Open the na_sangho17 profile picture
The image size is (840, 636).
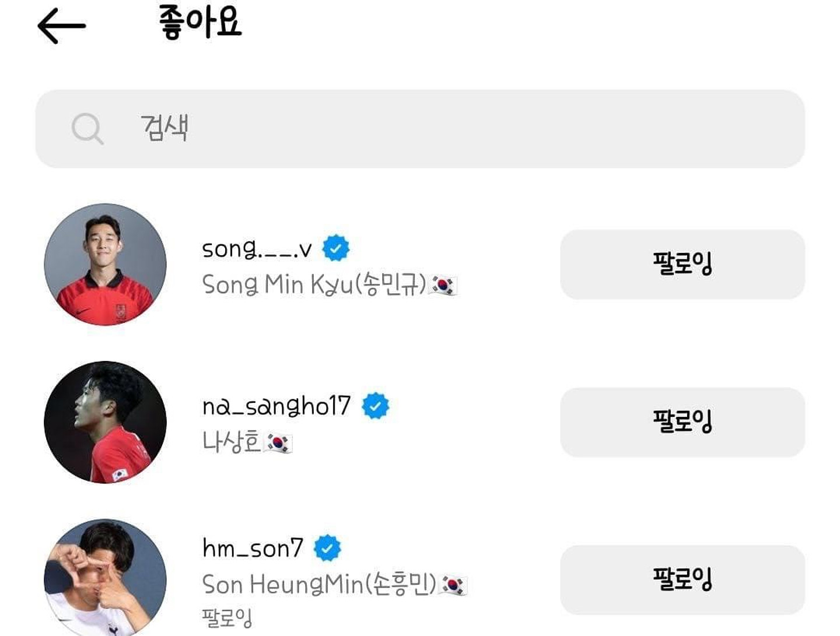coord(105,422)
